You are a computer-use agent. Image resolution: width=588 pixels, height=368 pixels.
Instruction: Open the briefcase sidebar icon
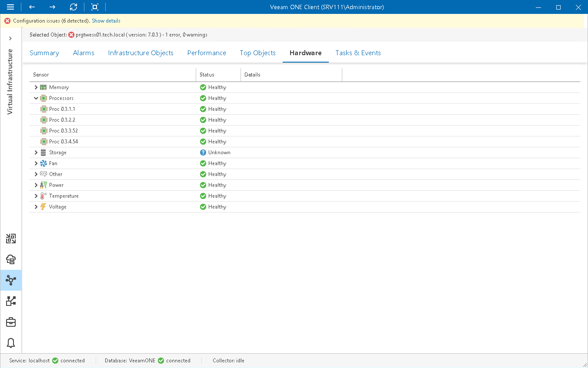pyautogui.click(x=11, y=322)
